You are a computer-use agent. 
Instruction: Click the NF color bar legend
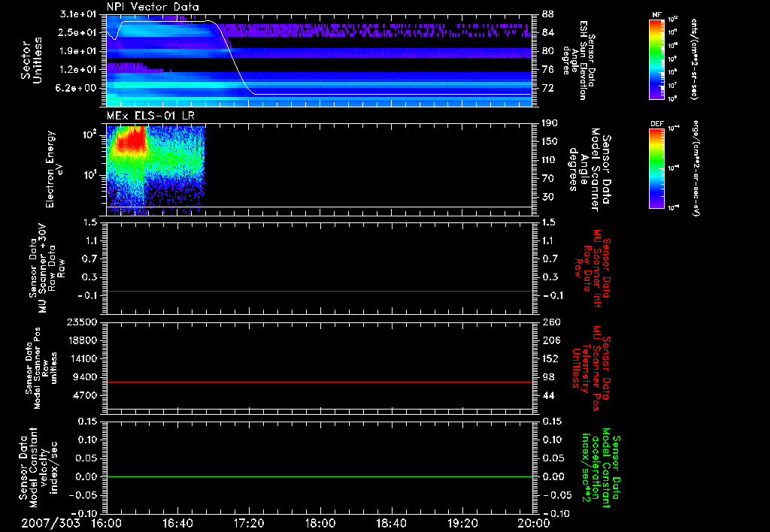(x=656, y=59)
